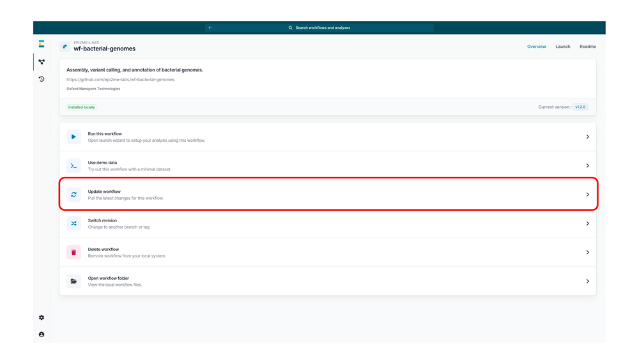
Task: Click the EPI2ME-LABS label above the title
Action: (x=86, y=42)
